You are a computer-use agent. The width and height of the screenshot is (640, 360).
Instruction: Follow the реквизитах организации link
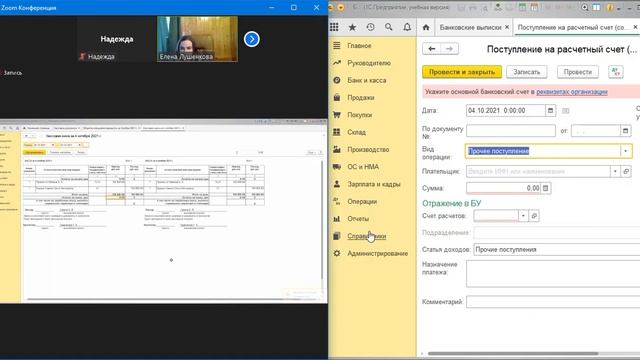tap(572, 92)
